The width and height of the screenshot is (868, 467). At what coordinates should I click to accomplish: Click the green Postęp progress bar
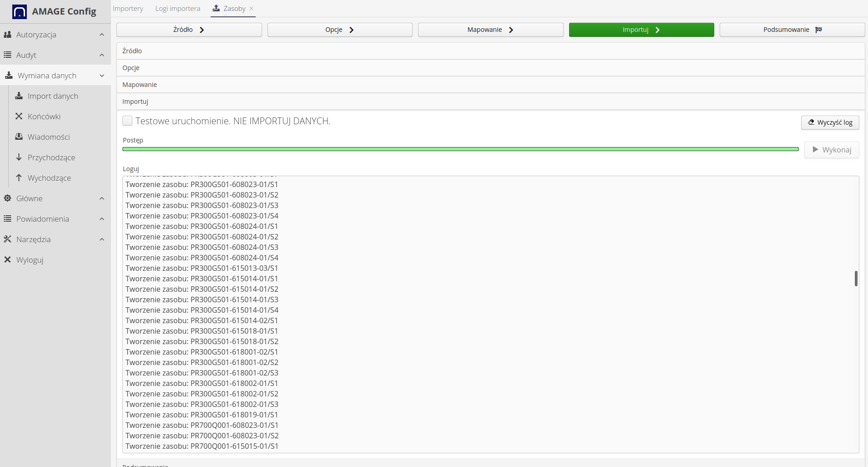[460, 149]
